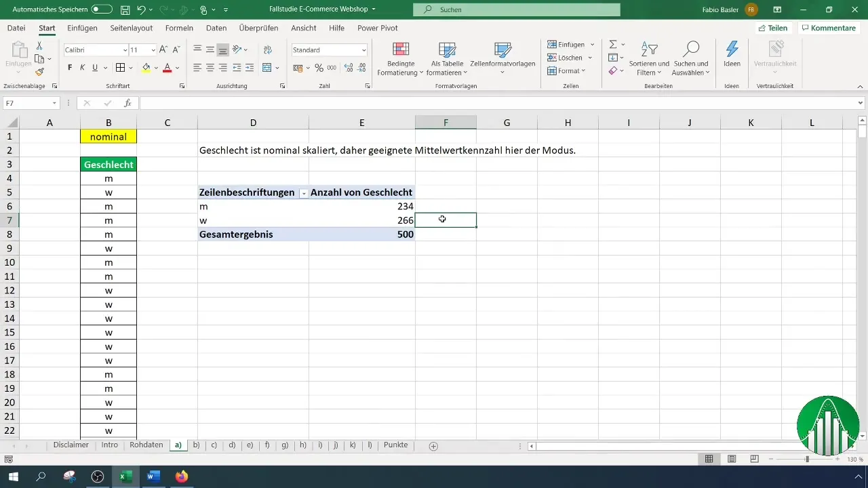Viewport: 868px width, 488px height.
Task: Switch to the Einfügen ribbon tab
Action: pos(82,28)
